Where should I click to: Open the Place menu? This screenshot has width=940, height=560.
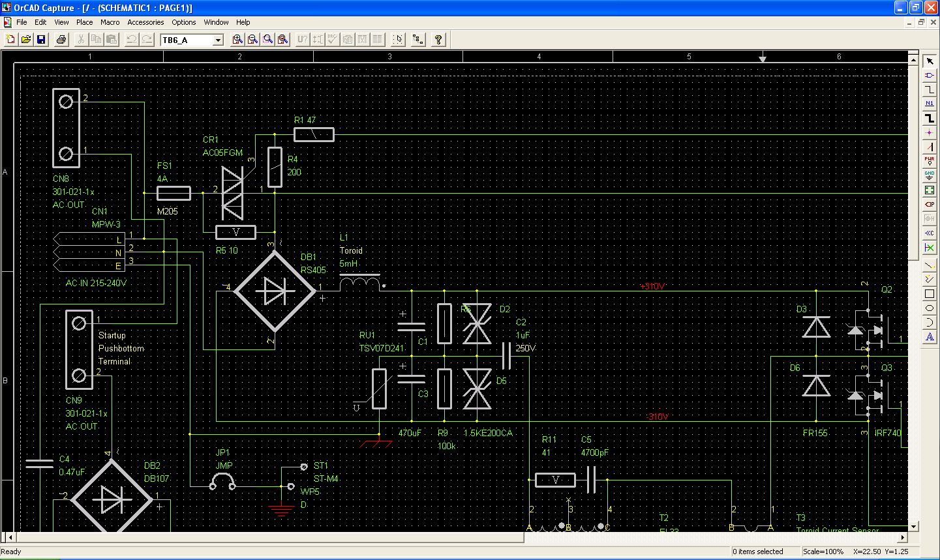[x=84, y=22]
